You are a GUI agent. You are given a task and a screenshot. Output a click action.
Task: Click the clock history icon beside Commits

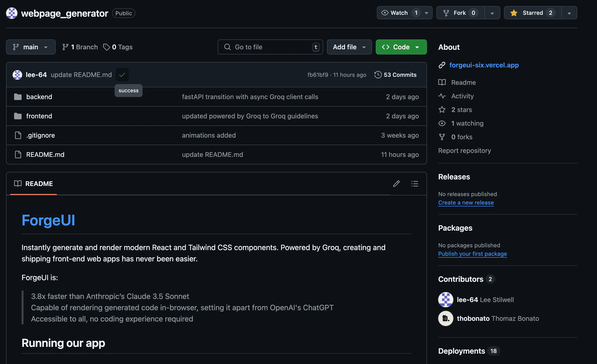pyautogui.click(x=378, y=75)
